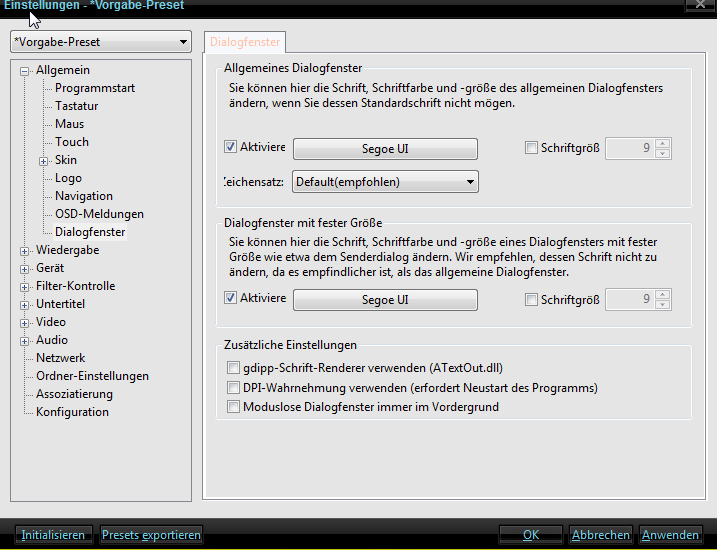717x550 pixels.
Task: Expand the Wiedergabe tree node
Action: tap(25, 250)
